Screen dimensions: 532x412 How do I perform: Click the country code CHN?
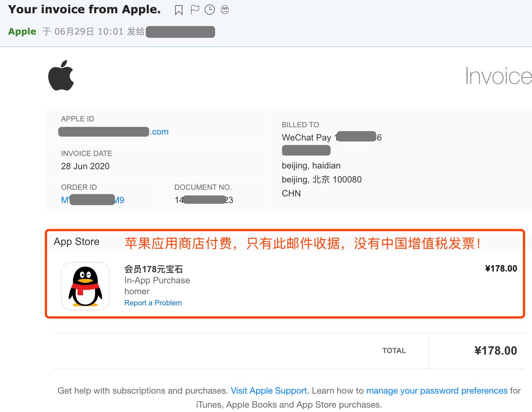pos(291,193)
